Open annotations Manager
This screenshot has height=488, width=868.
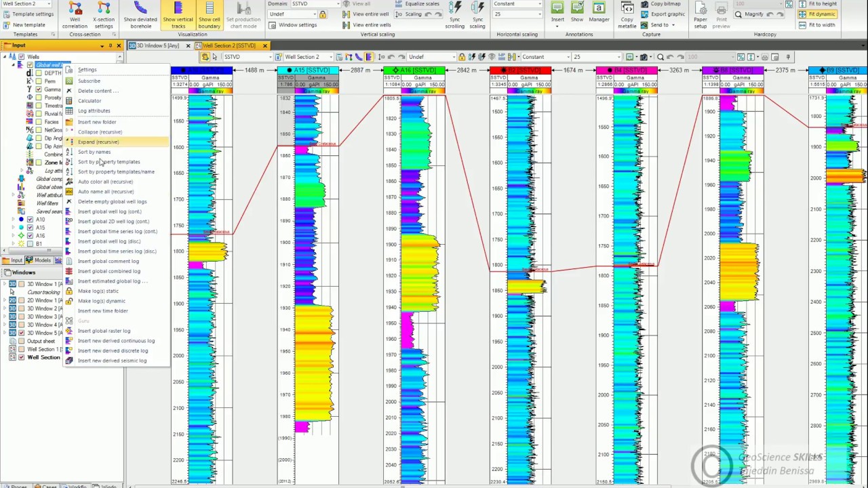tap(599, 12)
